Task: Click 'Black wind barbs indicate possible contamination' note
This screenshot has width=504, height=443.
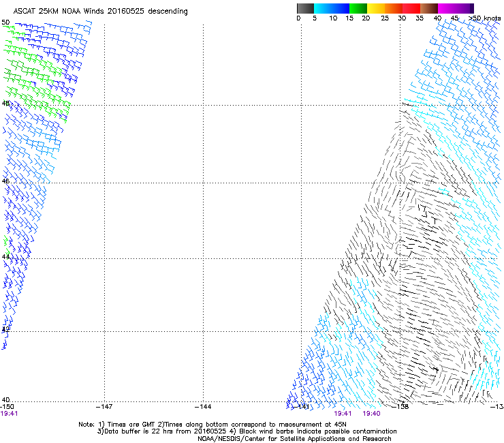Action: click(318, 431)
